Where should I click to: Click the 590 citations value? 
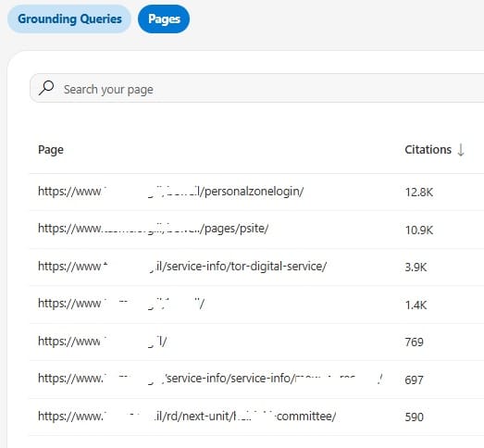click(x=414, y=417)
